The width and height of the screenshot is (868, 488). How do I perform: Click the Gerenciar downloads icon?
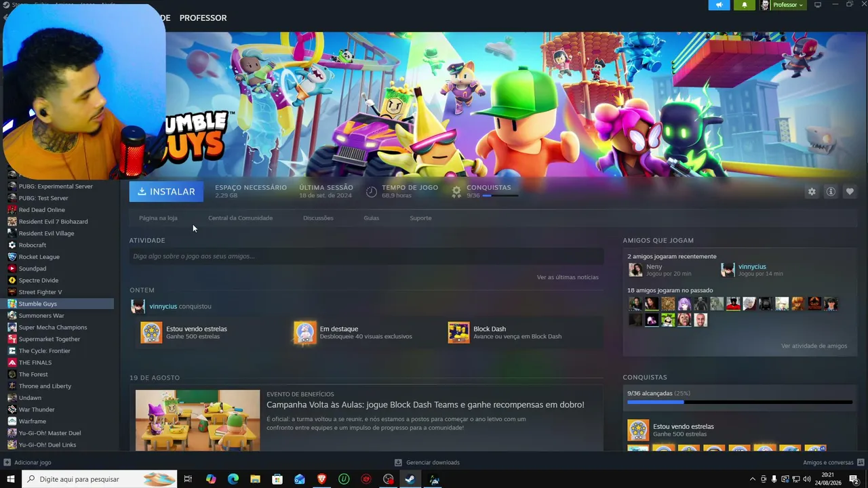point(398,462)
